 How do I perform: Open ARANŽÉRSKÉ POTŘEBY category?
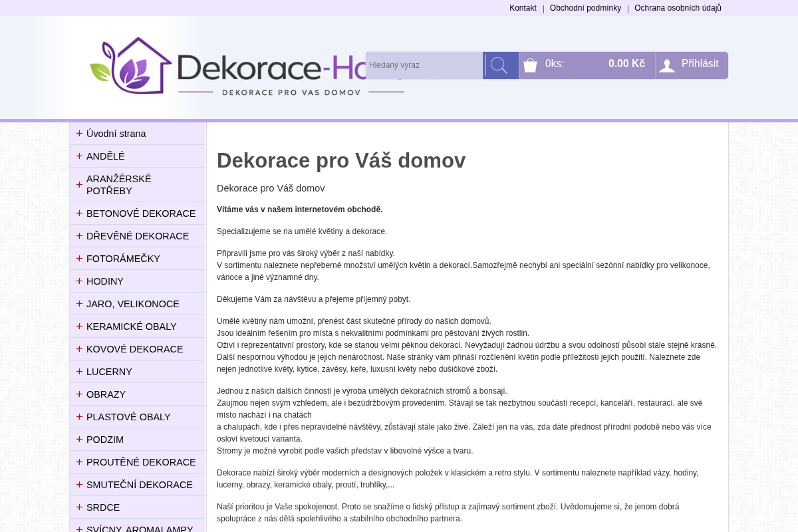tap(138, 185)
